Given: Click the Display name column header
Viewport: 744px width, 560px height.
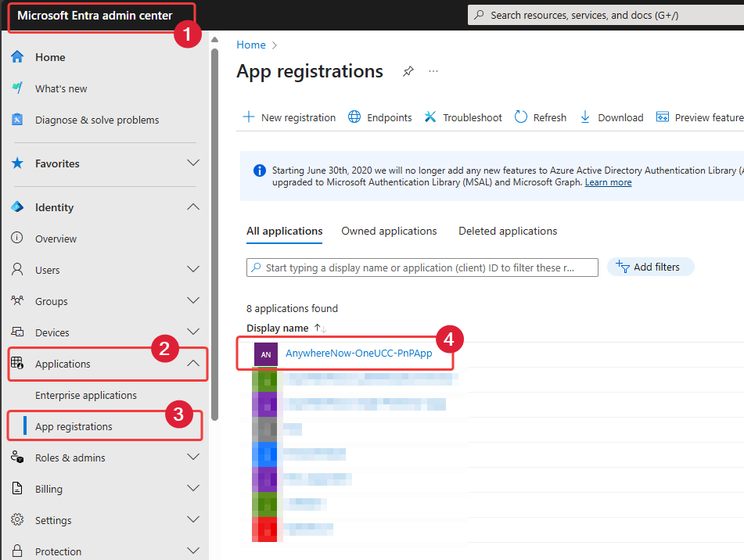Looking at the screenshot, I should pos(278,328).
